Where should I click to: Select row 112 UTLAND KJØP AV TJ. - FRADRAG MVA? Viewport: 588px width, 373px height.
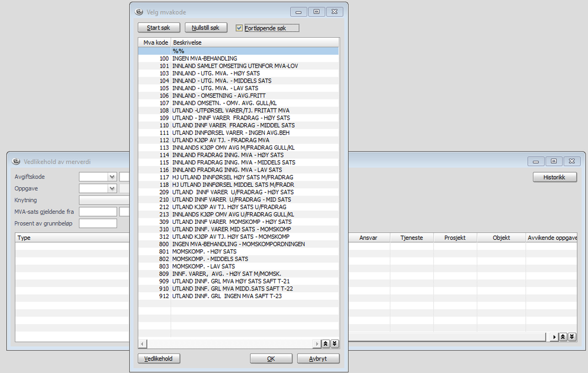point(238,140)
